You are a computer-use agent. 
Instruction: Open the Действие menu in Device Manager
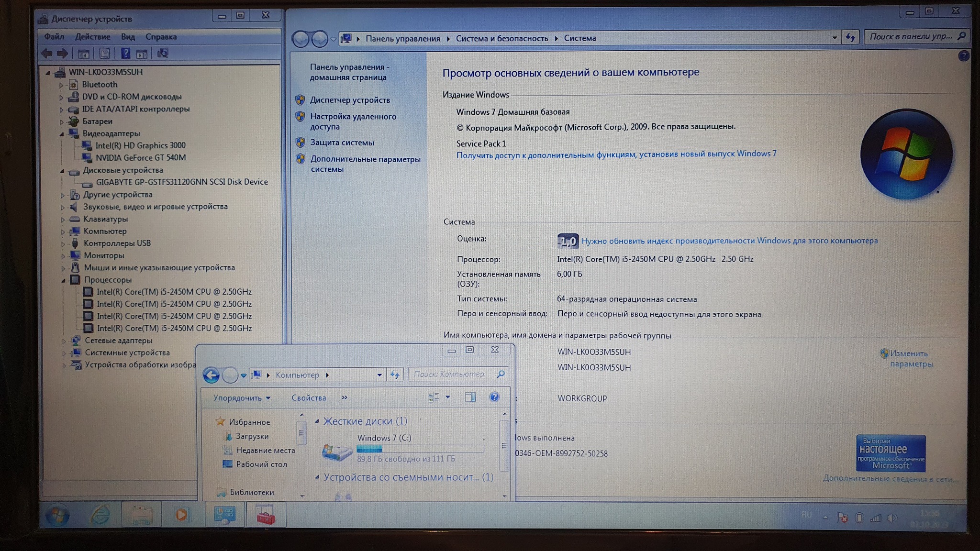(x=92, y=37)
